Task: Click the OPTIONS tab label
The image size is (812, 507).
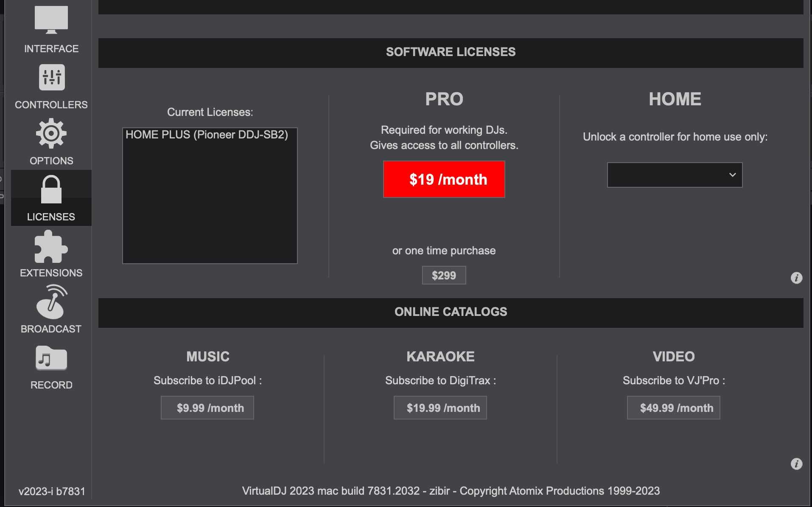Action: point(51,161)
